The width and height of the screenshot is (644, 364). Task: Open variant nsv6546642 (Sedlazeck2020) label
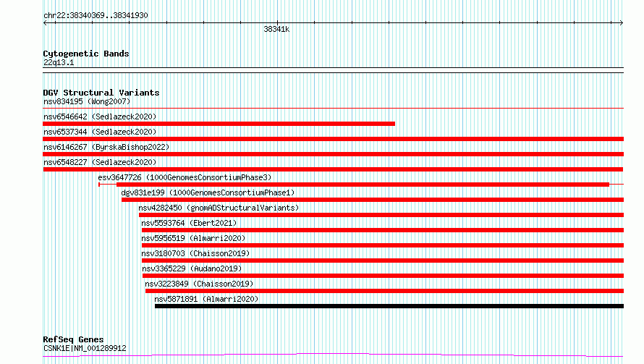[x=100, y=117]
